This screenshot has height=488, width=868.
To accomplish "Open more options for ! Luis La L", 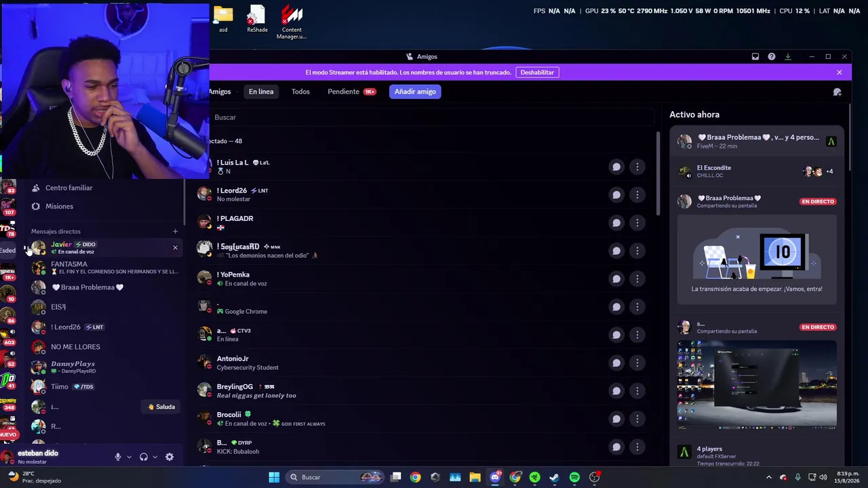I will [637, 167].
